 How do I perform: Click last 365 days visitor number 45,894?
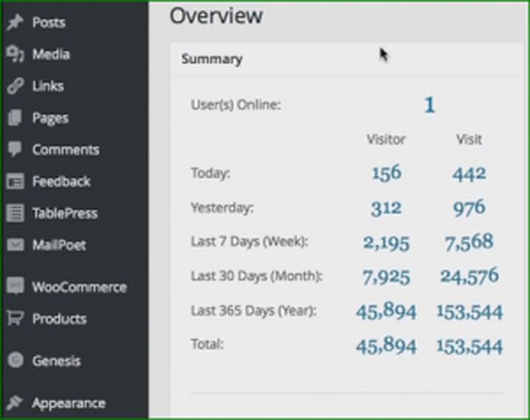click(x=386, y=311)
